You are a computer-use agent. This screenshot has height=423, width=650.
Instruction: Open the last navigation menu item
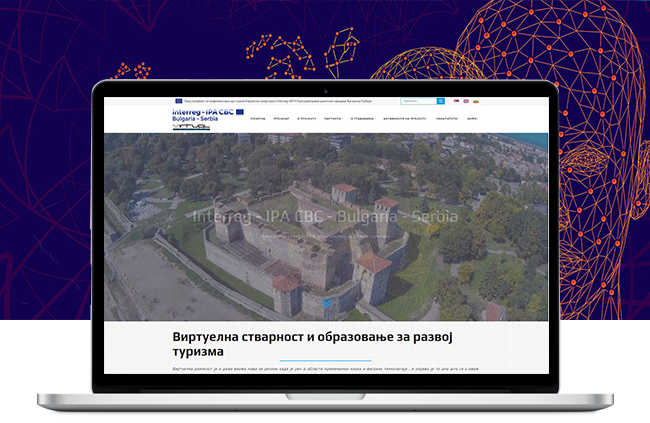[472, 118]
